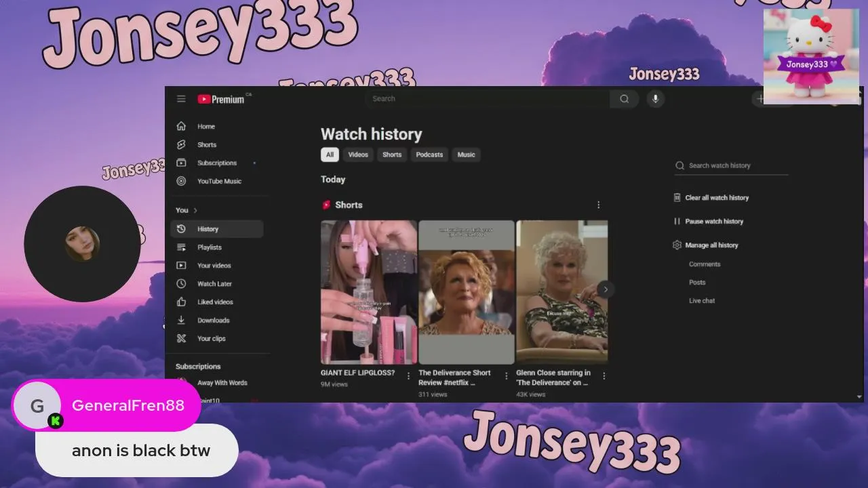Image resolution: width=868 pixels, height=488 pixels.
Task: Click the YouTube Premium logo
Action: pos(221,99)
